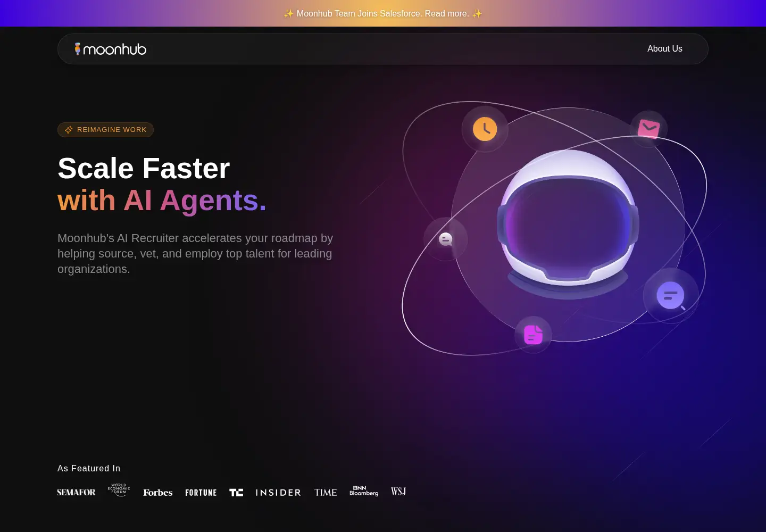Click the TIME logo
Viewport: 766px width, 532px height.
[326, 493]
